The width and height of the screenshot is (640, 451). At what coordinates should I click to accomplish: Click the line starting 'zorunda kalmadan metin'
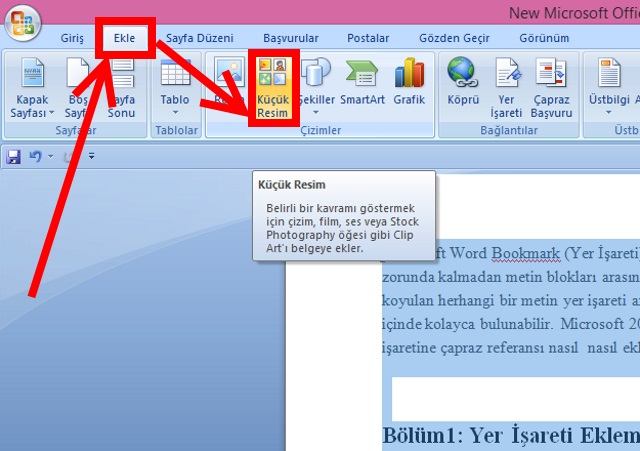click(x=511, y=277)
